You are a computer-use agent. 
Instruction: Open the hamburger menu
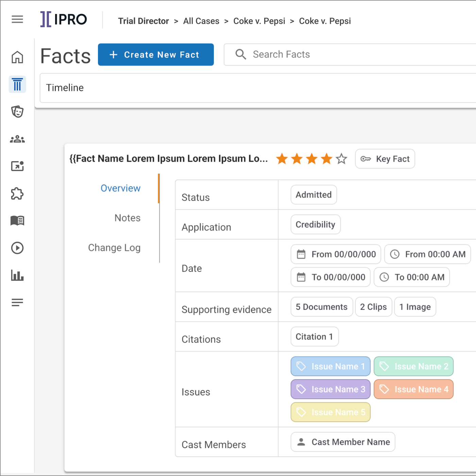pos(17,19)
